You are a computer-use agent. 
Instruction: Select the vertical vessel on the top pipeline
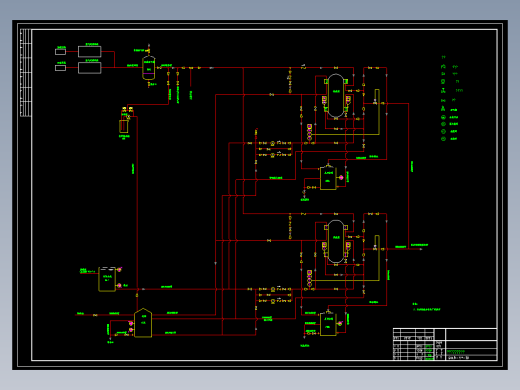click(149, 68)
